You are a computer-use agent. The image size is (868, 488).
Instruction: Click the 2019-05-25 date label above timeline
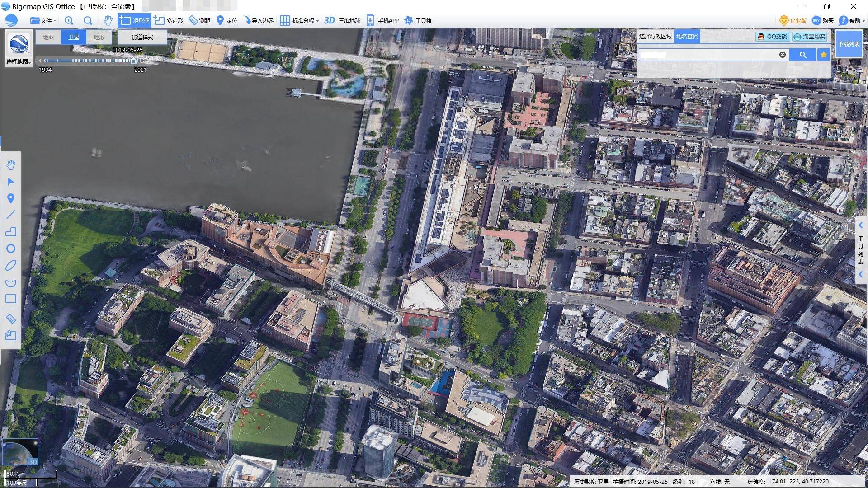(x=127, y=50)
